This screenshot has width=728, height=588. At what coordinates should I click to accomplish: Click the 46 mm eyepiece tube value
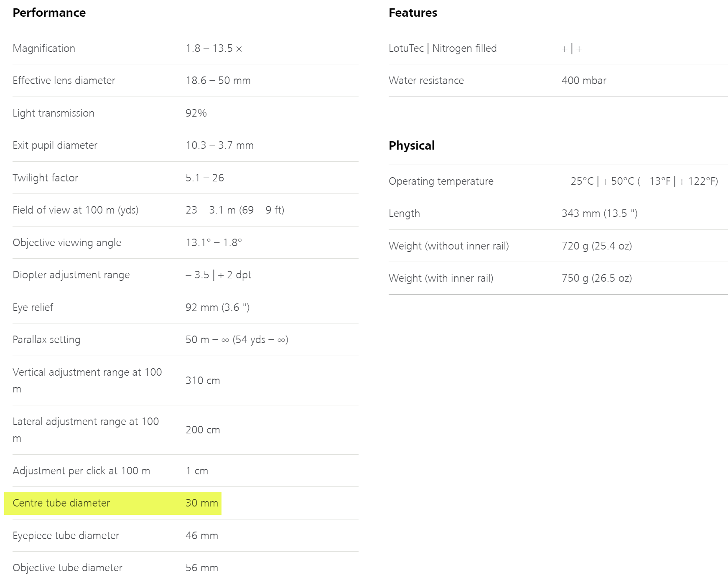pyautogui.click(x=202, y=536)
